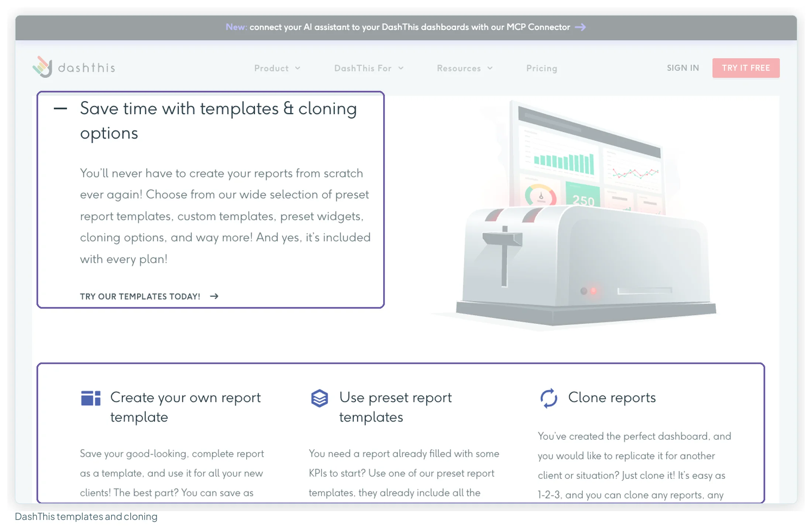Click text 'You need a report already filled'
812x531 pixels.
tap(380, 454)
